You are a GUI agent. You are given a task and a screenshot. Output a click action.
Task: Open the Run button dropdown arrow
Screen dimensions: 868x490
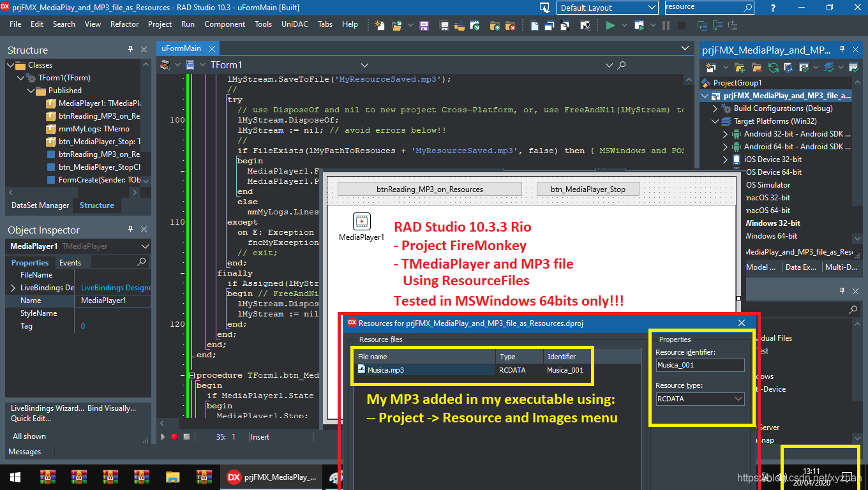pyautogui.click(x=625, y=26)
